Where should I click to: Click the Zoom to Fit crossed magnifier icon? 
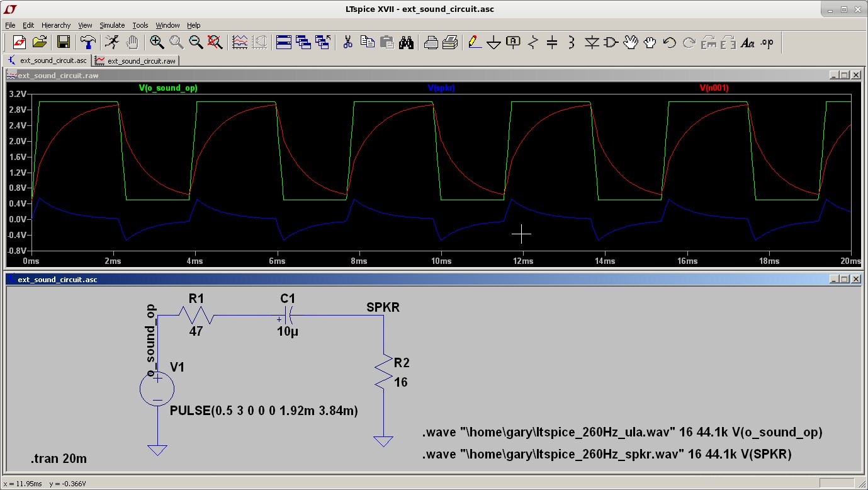[x=215, y=42]
